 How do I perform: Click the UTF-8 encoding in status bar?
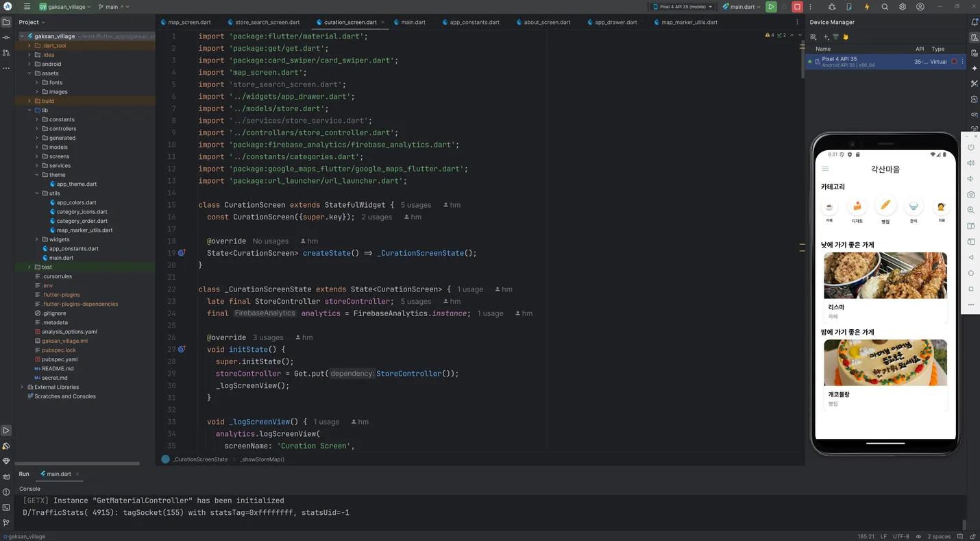click(x=901, y=536)
